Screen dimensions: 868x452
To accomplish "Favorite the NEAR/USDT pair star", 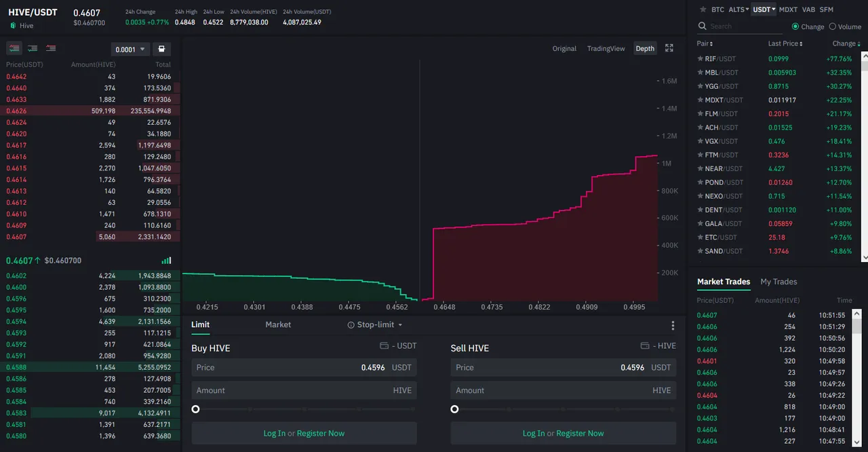I will click(700, 169).
